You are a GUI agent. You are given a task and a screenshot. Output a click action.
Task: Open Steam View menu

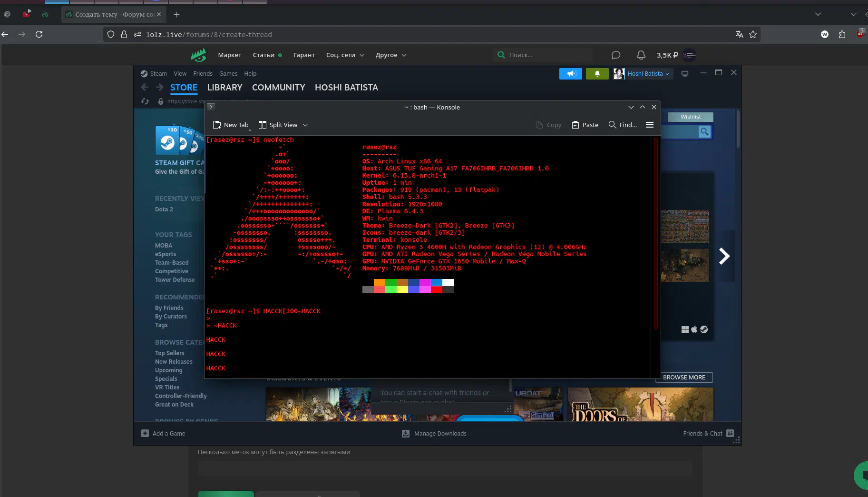tap(180, 74)
